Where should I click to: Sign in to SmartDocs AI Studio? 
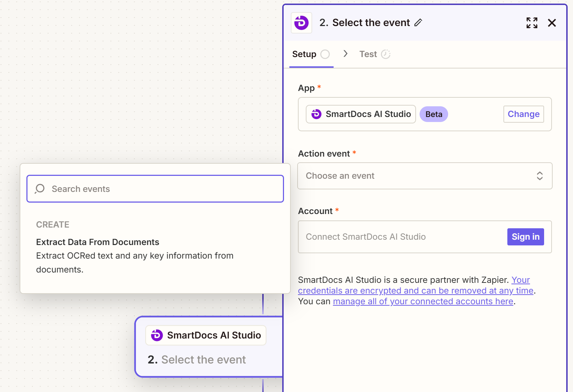coord(526,237)
